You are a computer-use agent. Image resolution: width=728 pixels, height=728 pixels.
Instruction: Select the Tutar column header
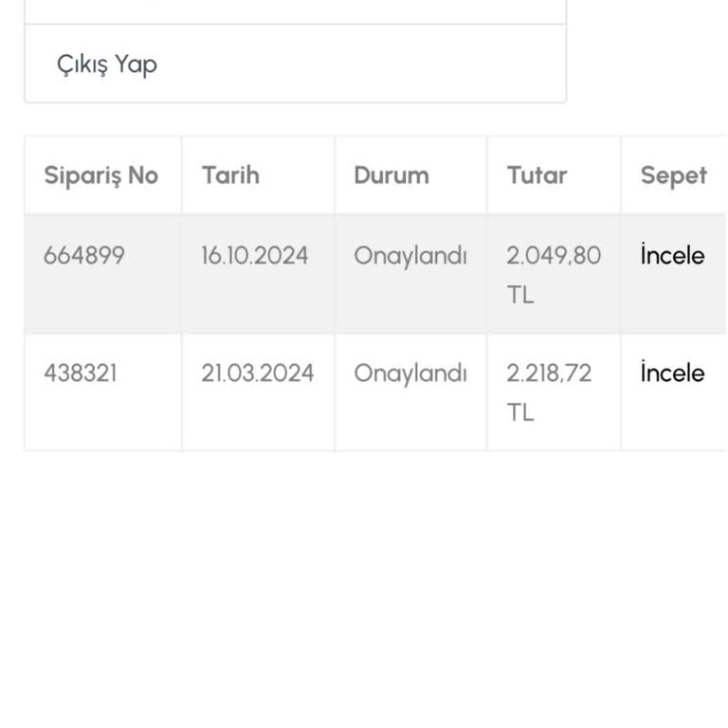coord(537,175)
